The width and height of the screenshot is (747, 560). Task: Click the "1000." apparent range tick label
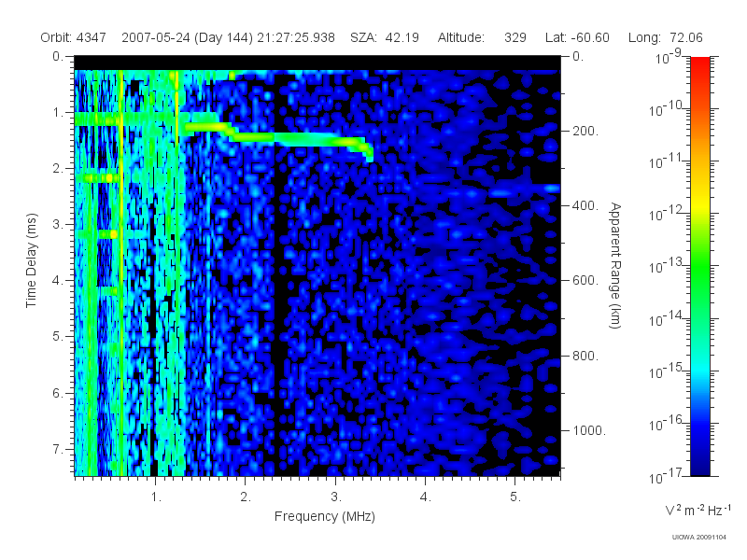[589, 430]
